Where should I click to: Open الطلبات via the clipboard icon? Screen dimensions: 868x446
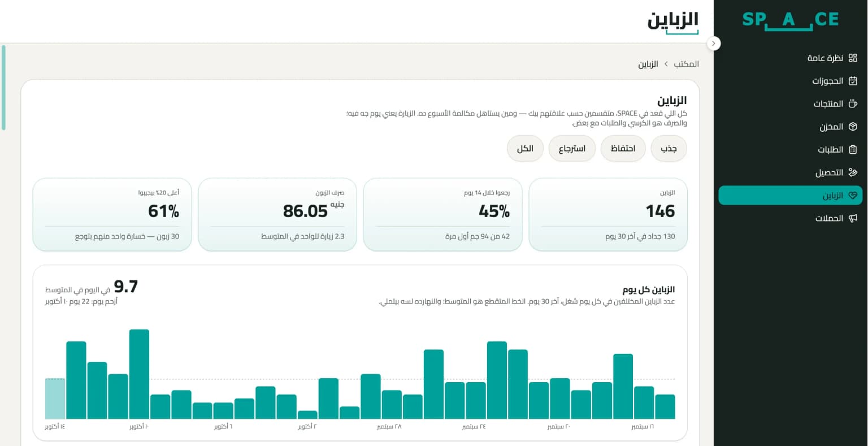pyautogui.click(x=853, y=149)
